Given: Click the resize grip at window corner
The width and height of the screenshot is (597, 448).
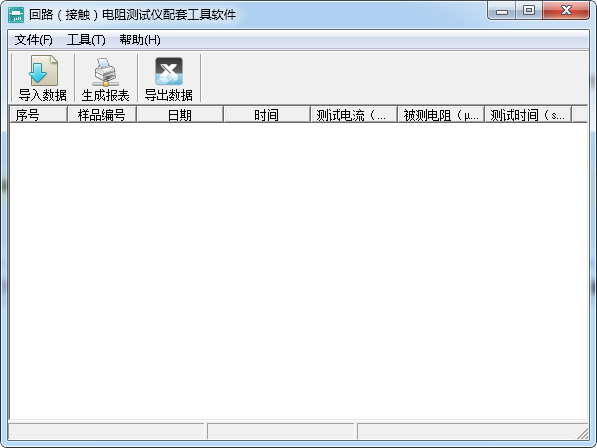Looking at the screenshot, I should coord(583,434).
